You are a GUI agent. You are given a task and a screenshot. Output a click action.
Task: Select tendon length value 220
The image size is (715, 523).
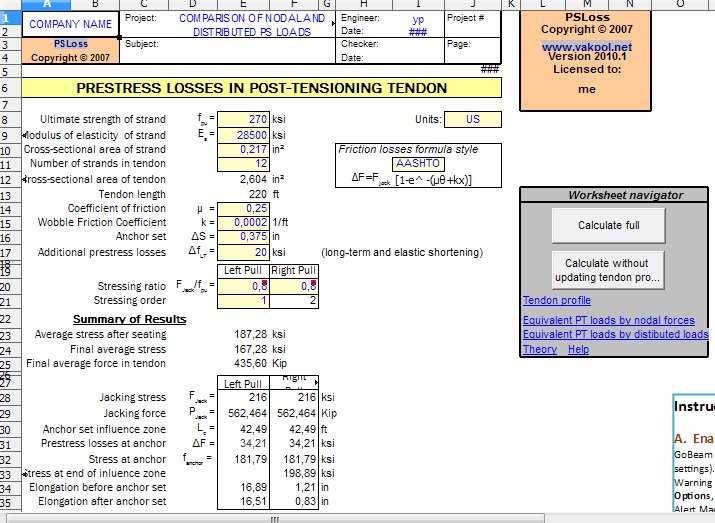(258, 194)
